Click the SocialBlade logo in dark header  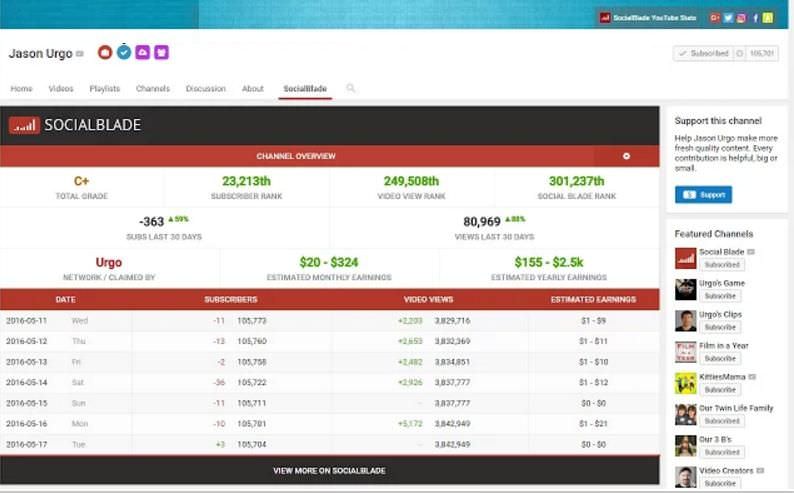(75, 125)
